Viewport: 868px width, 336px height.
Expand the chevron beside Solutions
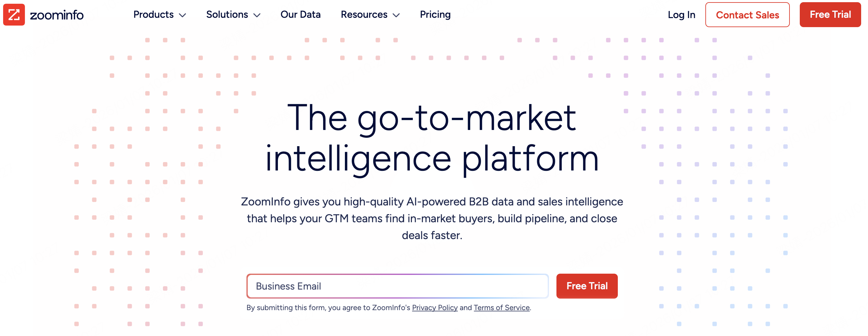257,15
